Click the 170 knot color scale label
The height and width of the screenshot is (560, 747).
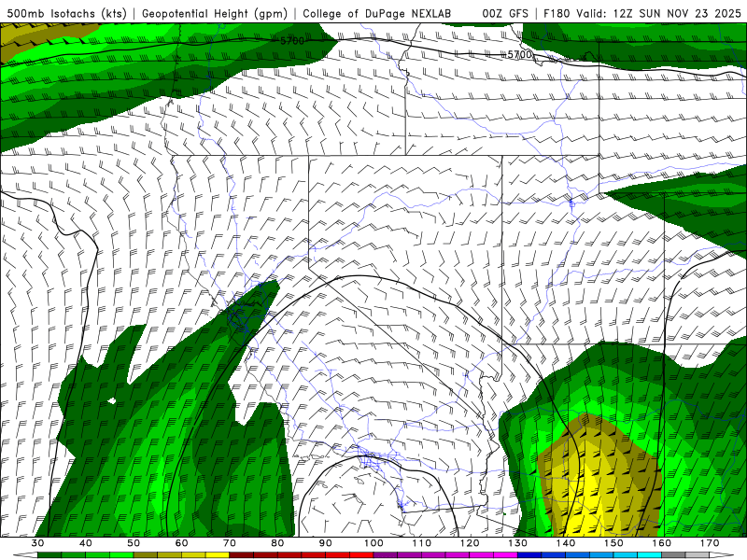pos(710,543)
